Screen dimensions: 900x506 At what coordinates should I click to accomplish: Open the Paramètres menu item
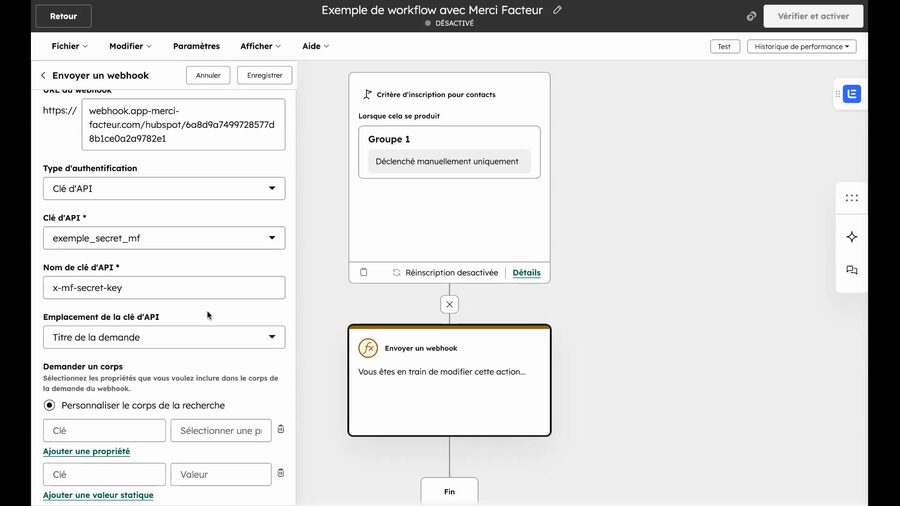coord(196,46)
